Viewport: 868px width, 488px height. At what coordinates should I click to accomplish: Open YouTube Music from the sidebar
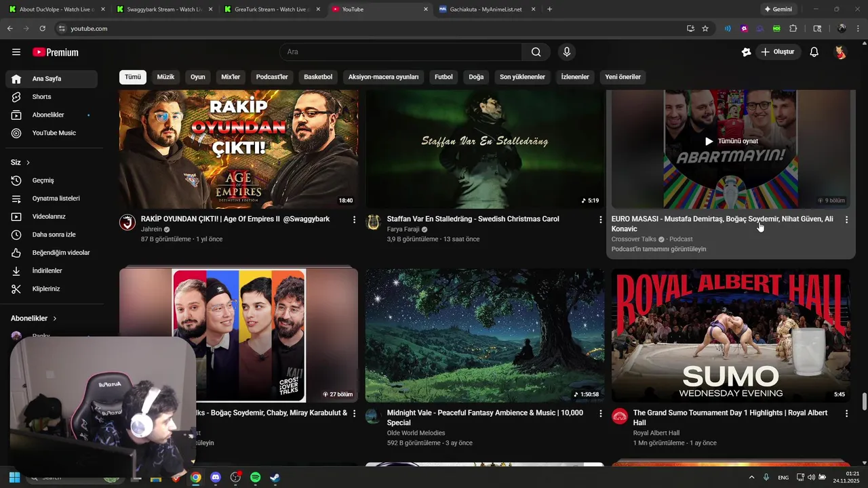coord(52,133)
